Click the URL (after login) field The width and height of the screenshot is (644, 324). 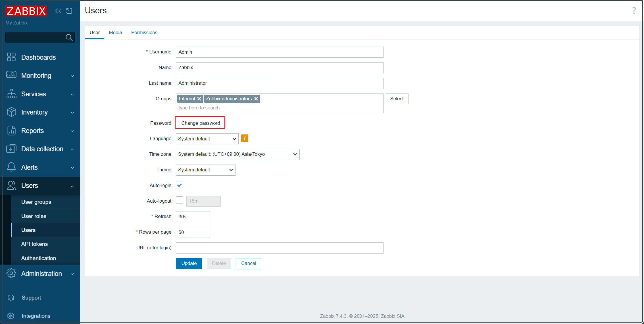[279, 248]
